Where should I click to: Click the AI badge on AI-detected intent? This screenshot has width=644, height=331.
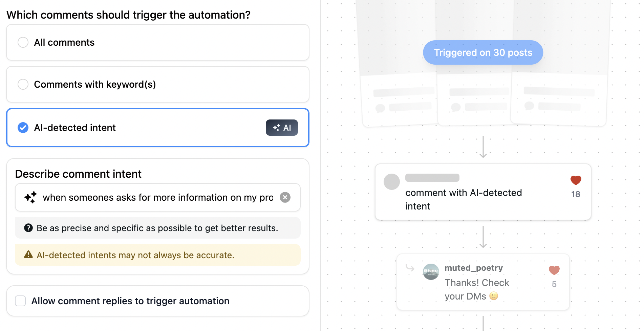click(282, 128)
